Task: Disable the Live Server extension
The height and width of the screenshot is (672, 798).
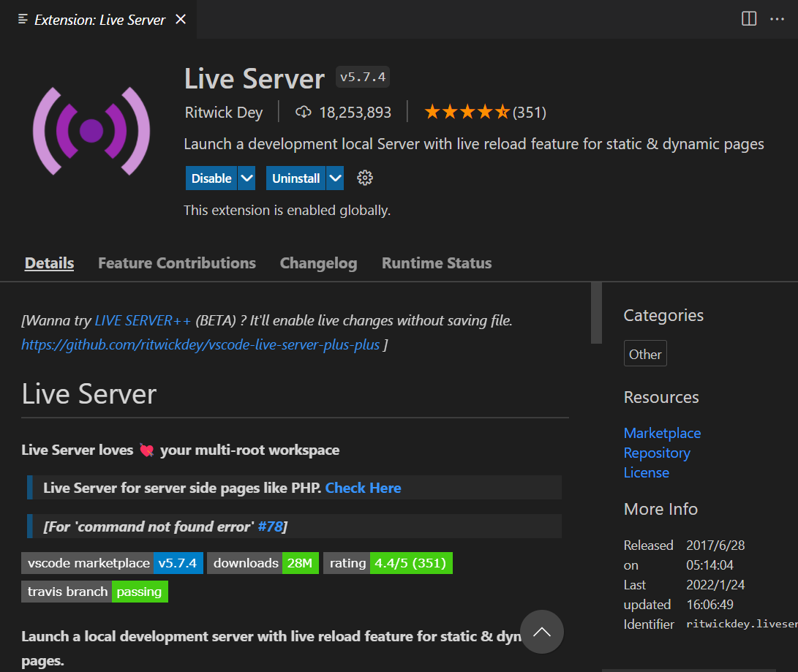Action: click(211, 178)
